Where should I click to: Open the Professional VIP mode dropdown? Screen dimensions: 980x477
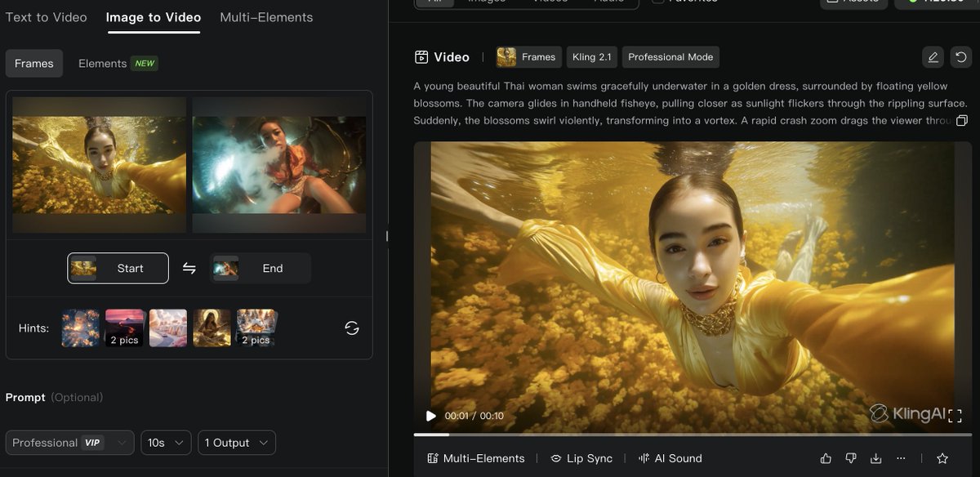click(x=70, y=443)
